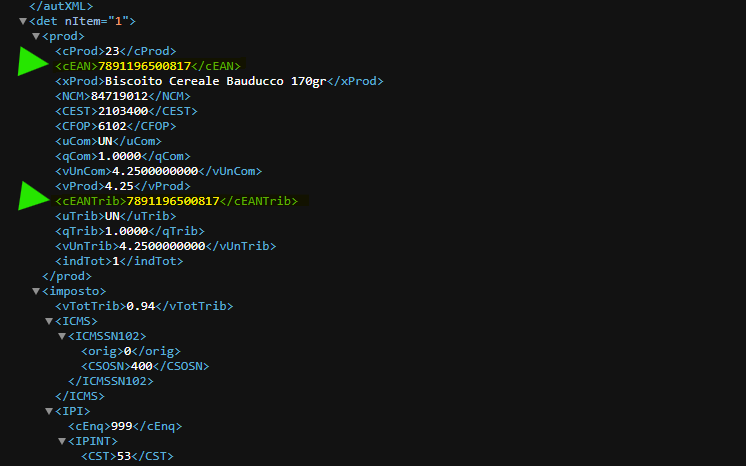746x466 pixels.
Task: Click the CSOSN value 400
Action: point(143,366)
